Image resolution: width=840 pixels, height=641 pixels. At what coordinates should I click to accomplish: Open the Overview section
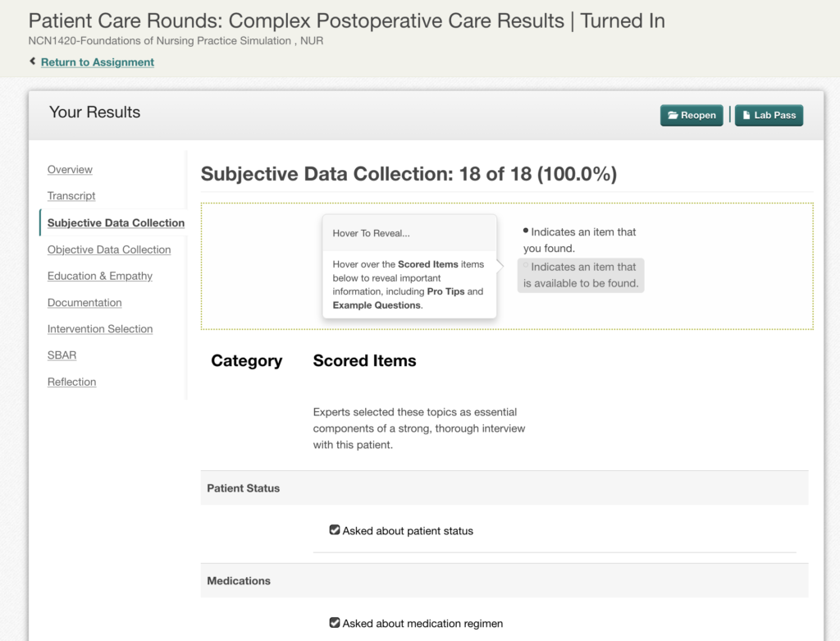[70, 169]
